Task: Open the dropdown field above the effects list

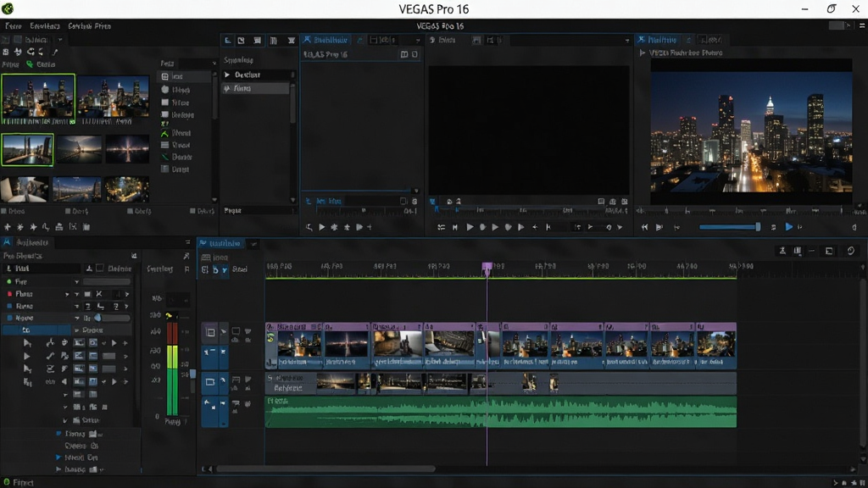Action: tap(197, 64)
